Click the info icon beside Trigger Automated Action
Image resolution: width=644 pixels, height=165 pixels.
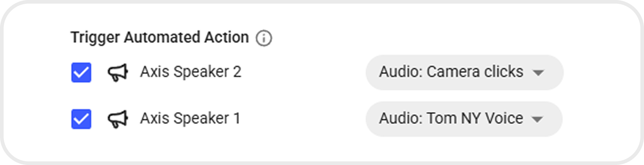(x=264, y=39)
